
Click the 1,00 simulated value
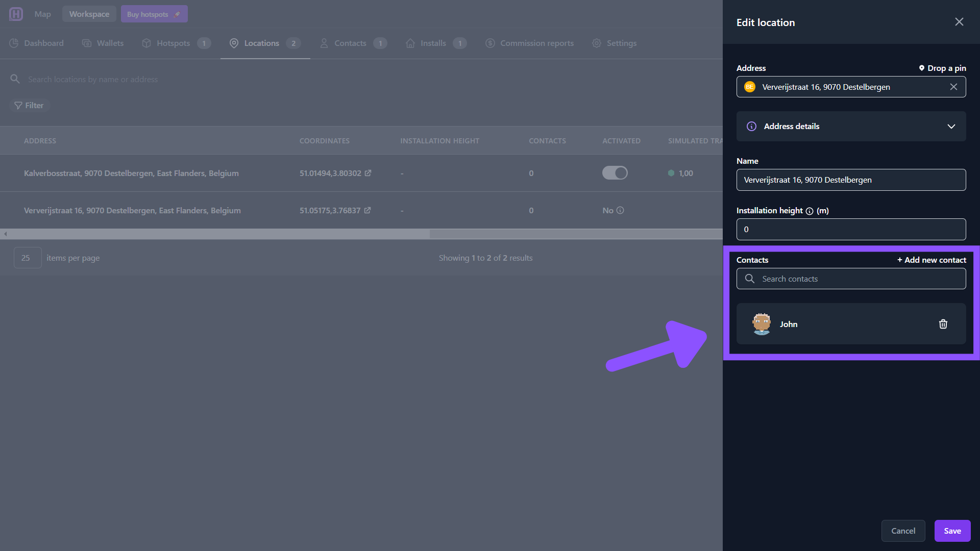[685, 173]
